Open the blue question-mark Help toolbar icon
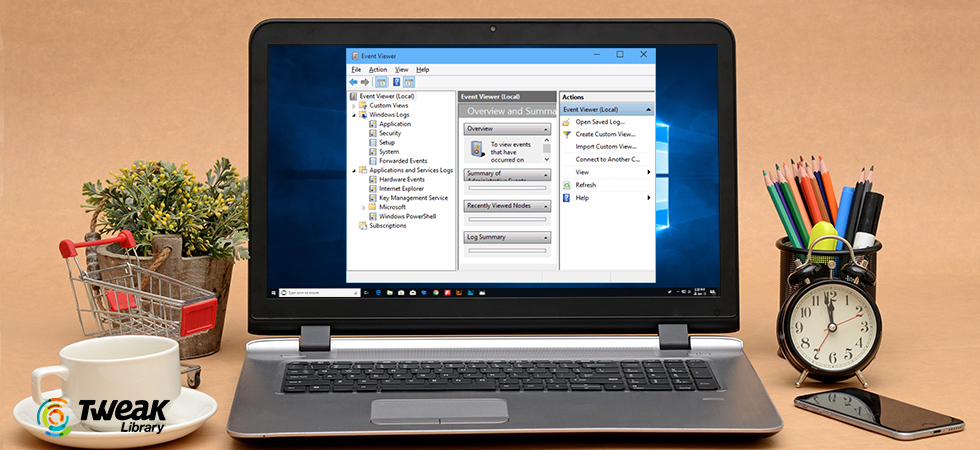980x450 pixels. [x=396, y=82]
